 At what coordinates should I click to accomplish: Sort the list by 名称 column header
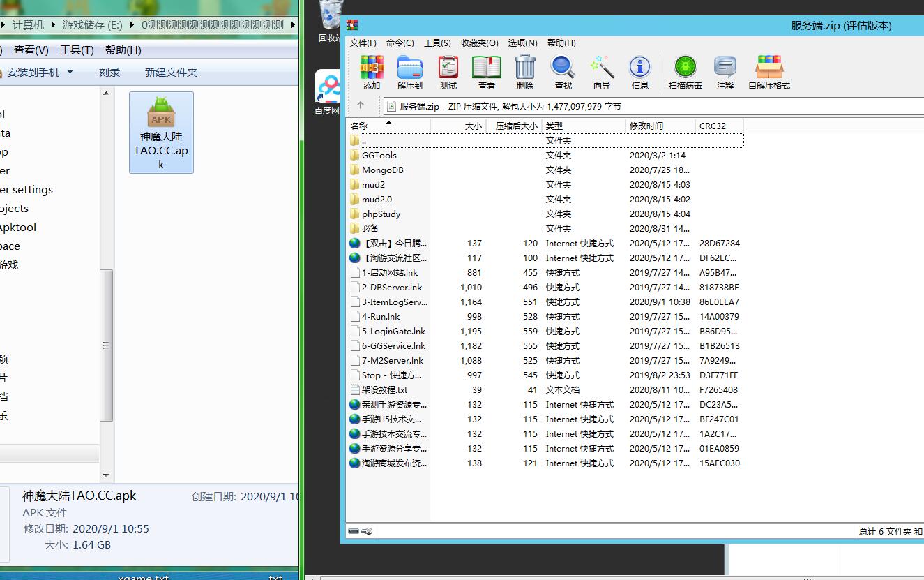pos(388,126)
